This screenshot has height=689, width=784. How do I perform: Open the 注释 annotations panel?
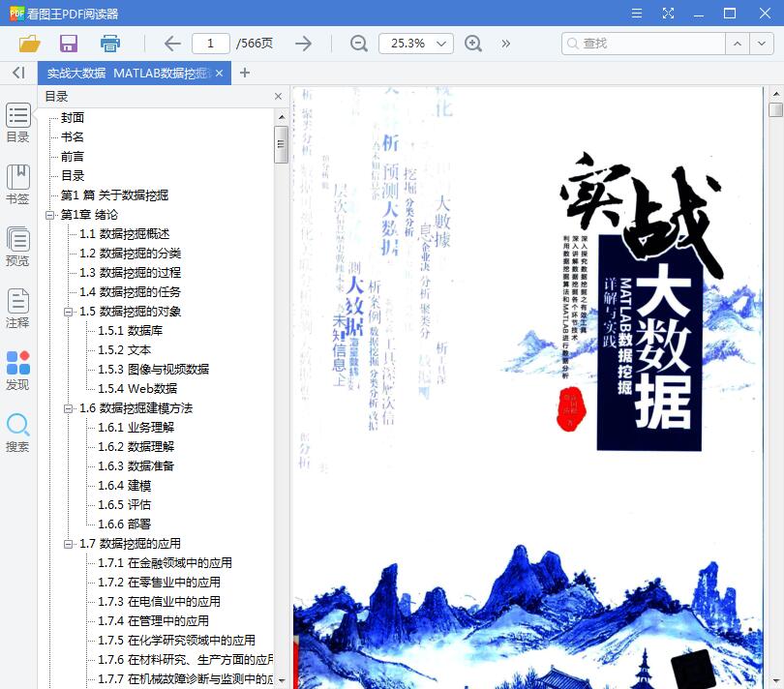[x=18, y=309]
